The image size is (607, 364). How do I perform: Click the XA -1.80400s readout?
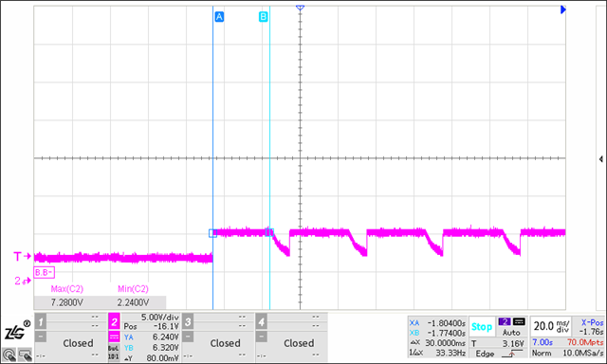tap(437, 323)
